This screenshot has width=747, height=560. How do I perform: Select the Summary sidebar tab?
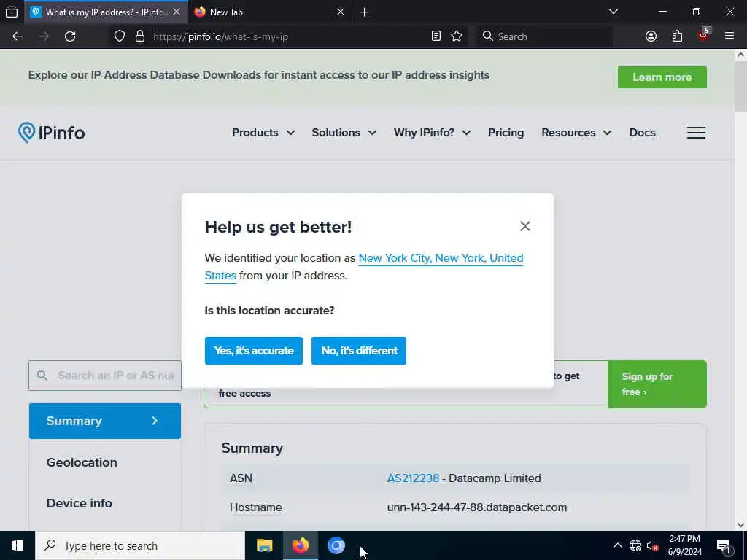(x=105, y=421)
